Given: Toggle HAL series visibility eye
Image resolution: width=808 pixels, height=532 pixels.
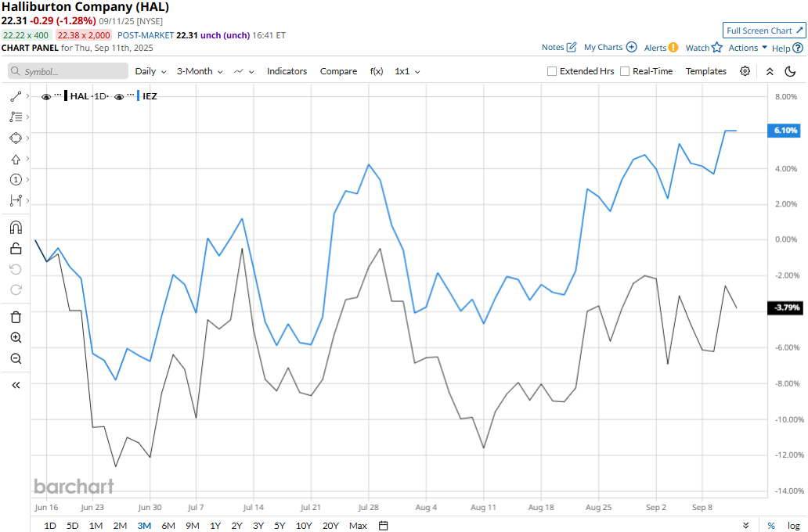Looking at the screenshot, I should [x=46, y=97].
